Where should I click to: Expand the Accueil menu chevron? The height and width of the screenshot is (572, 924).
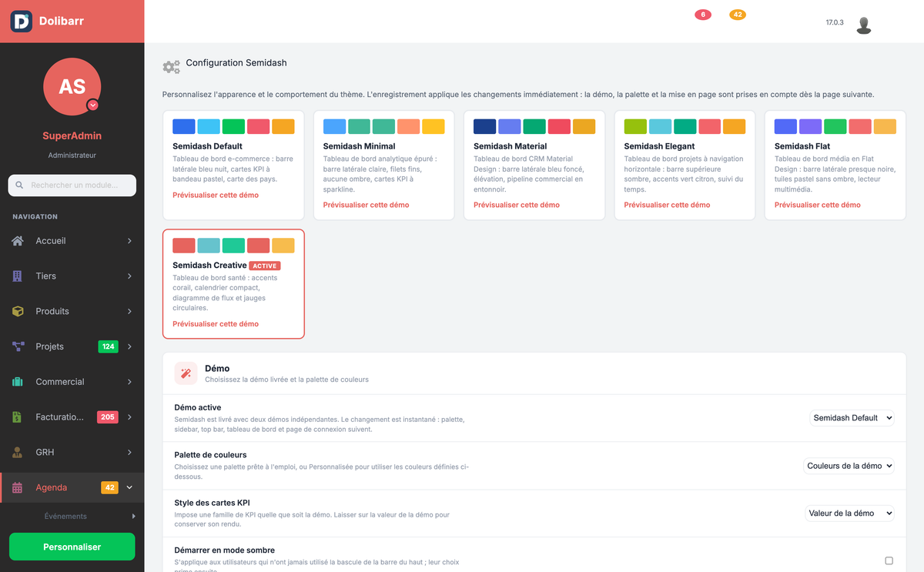(129, 241)
